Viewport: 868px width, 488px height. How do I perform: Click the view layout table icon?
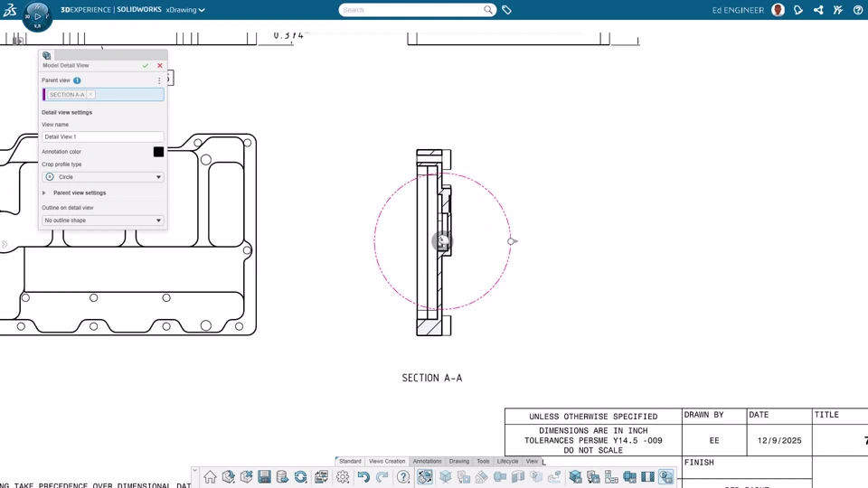coord(611,477)
